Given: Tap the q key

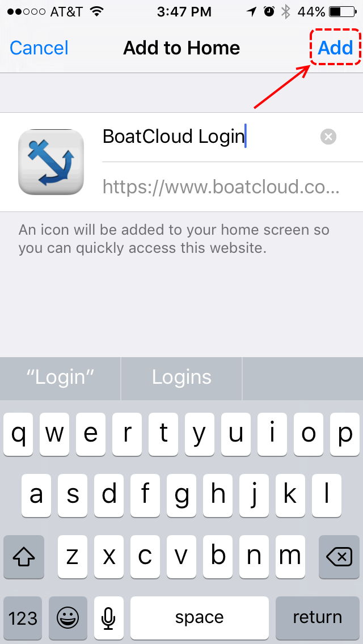Looking at the screenshot, I should tap(19, 435).
